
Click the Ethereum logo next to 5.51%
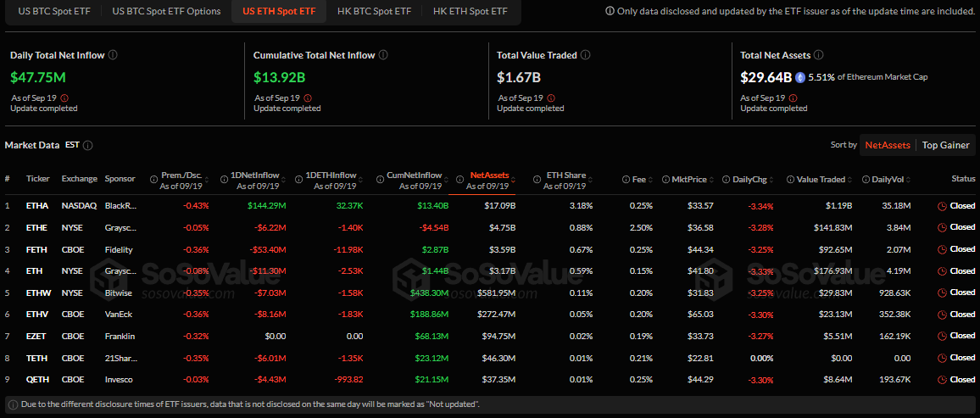(800, 77)
